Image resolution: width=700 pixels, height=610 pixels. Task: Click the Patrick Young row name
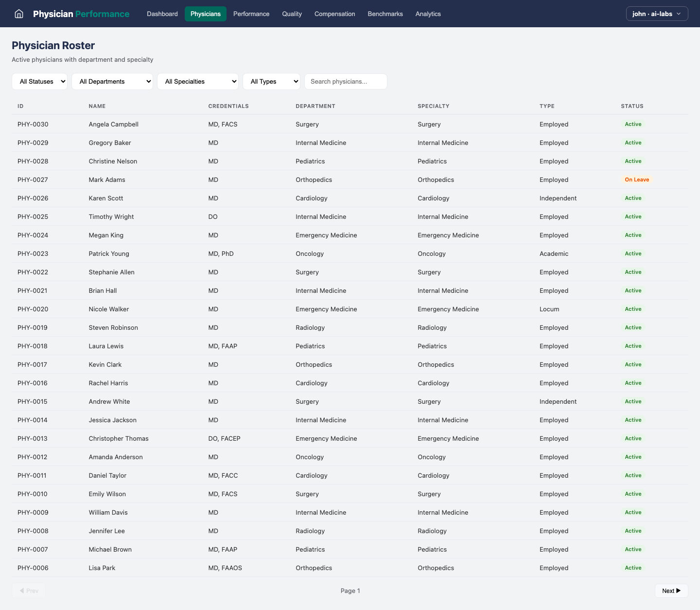[109, 253]
